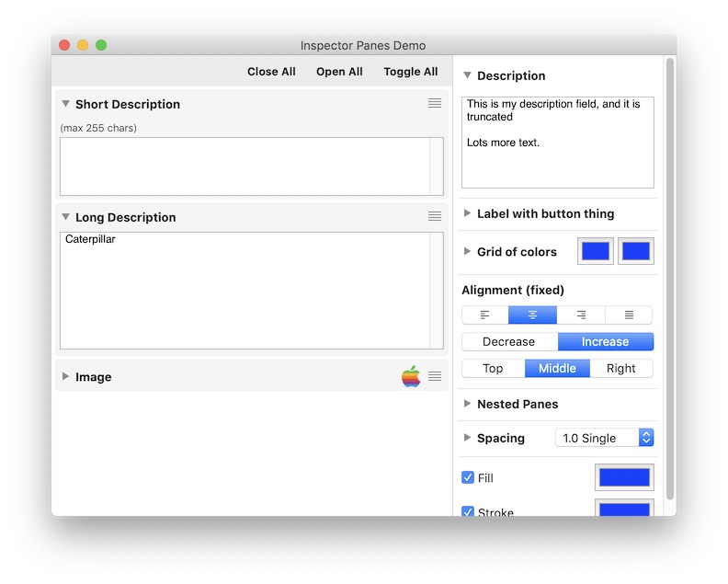Switch to the Right segment tab
This screenshot has height=584, width=728.
click(620, 369)
